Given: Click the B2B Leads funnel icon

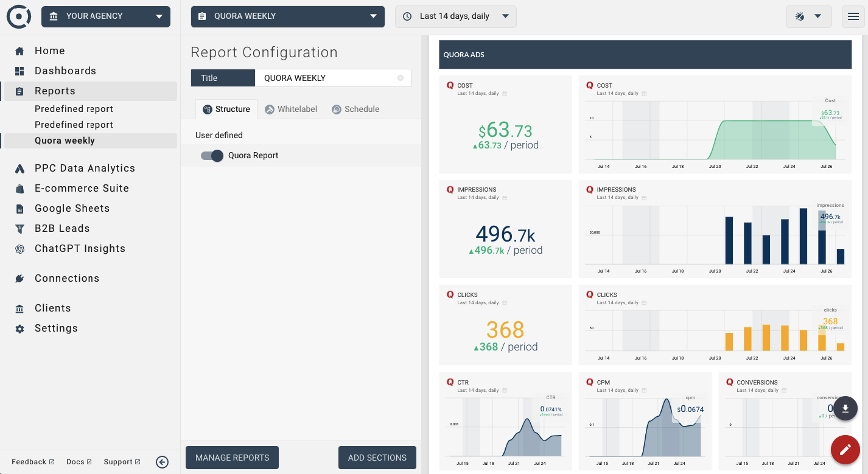Looking at the screenshot, I should coord(19,229).
